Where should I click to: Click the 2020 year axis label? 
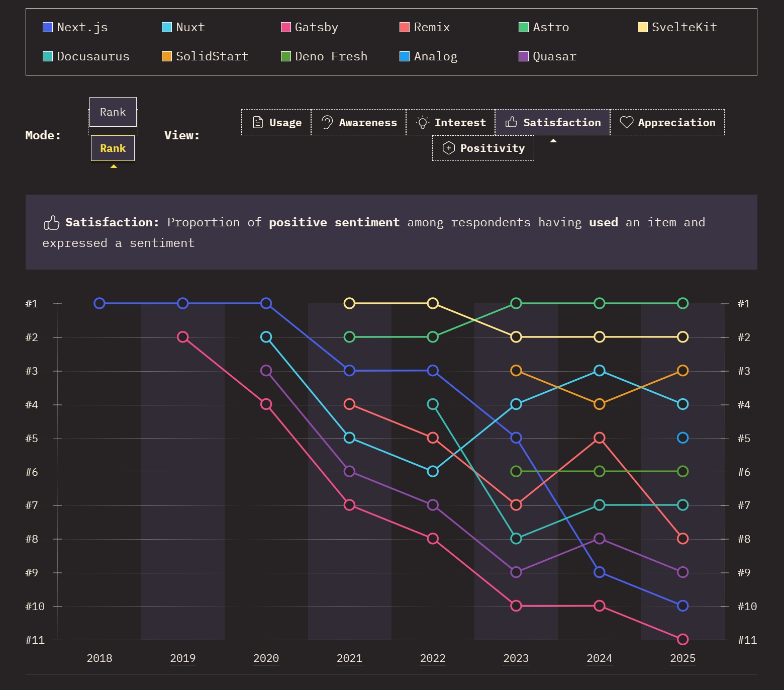[x=266, y=658]
